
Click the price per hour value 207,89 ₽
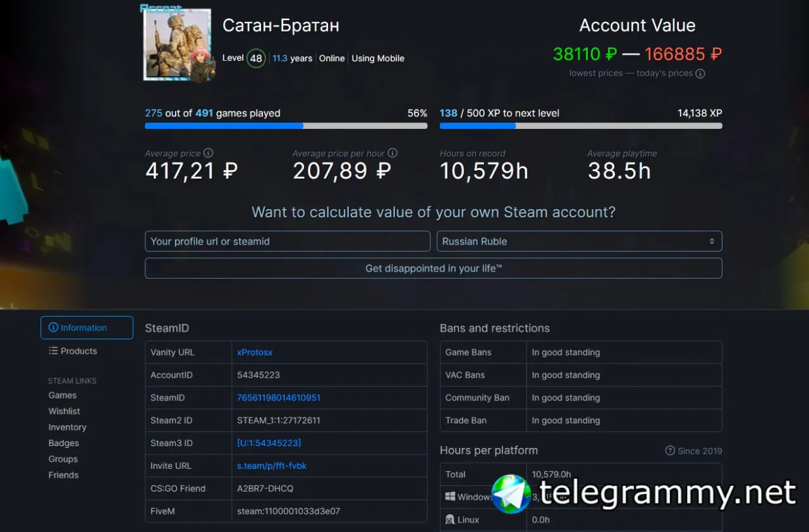pyautogui.click(x=342, y=171)
